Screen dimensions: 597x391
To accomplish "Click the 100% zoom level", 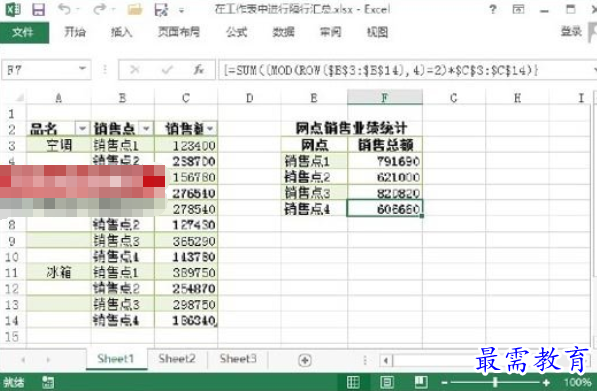I will pos(577,382).
